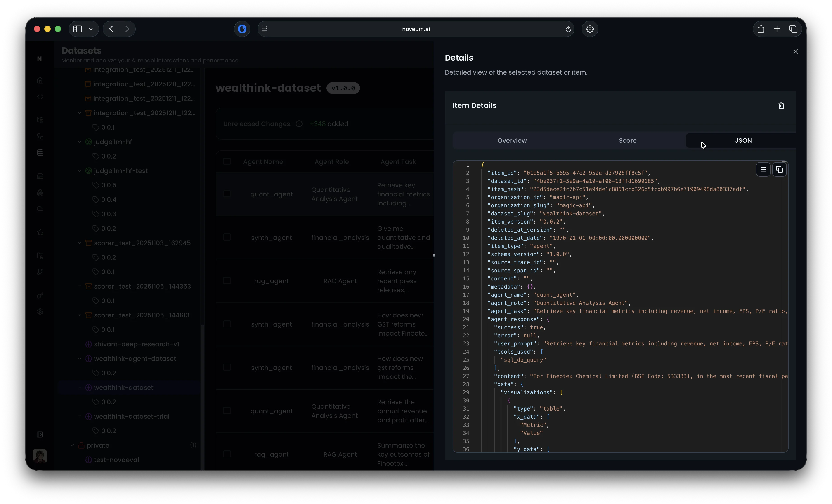Reload page in the address bar

(568, 29)
